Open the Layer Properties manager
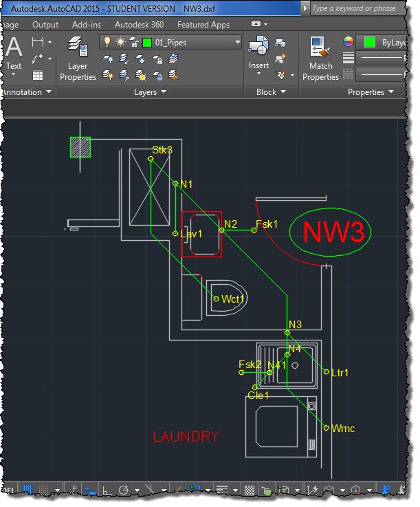The width and height of the screenshot is (420, 507). tap(78, 58)
